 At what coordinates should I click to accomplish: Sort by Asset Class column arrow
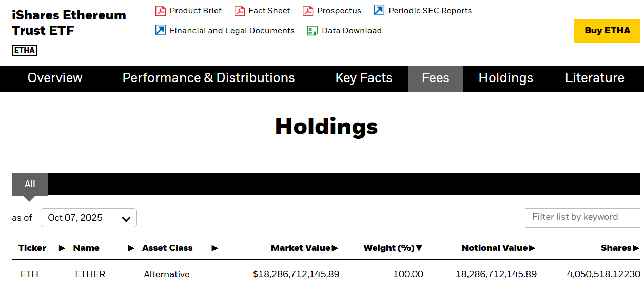point(214,248)
